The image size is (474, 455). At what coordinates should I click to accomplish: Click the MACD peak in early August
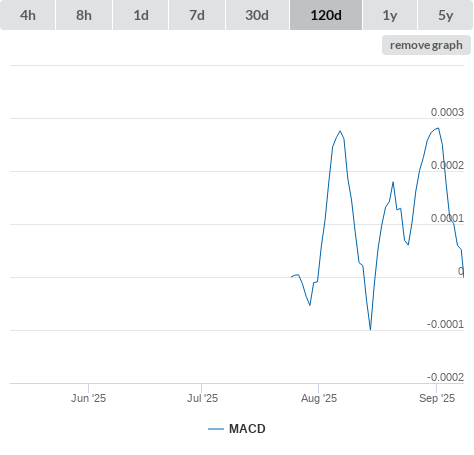[340, 131]
